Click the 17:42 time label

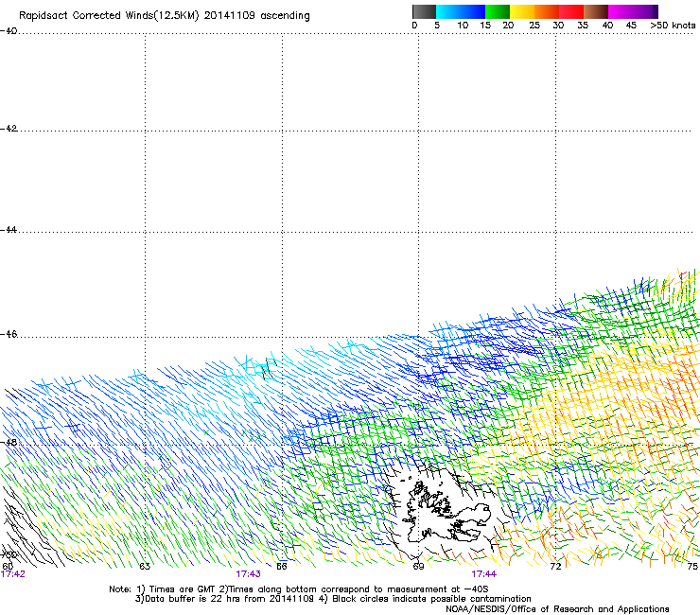point(13,574)
